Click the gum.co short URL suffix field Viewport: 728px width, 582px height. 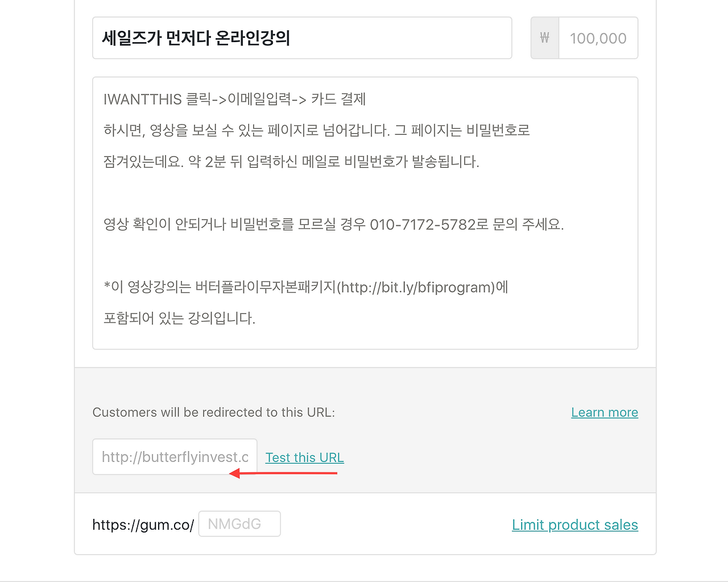click(x=239, y=523)
